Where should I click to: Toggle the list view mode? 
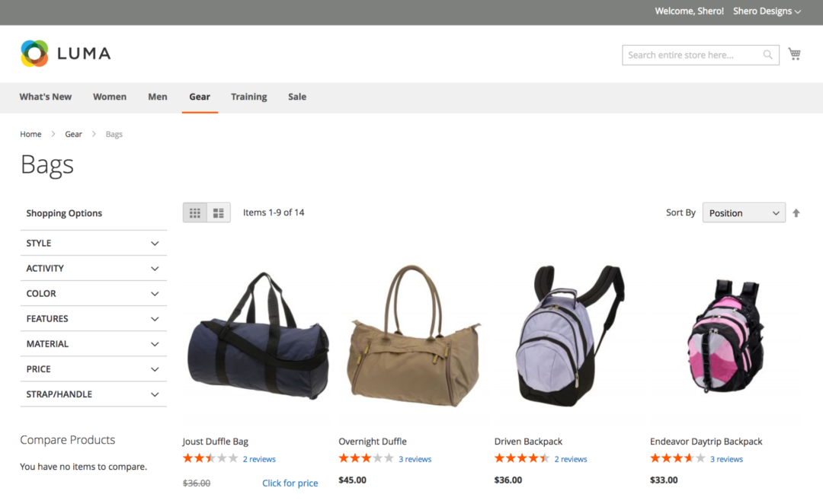coord(219,212)
